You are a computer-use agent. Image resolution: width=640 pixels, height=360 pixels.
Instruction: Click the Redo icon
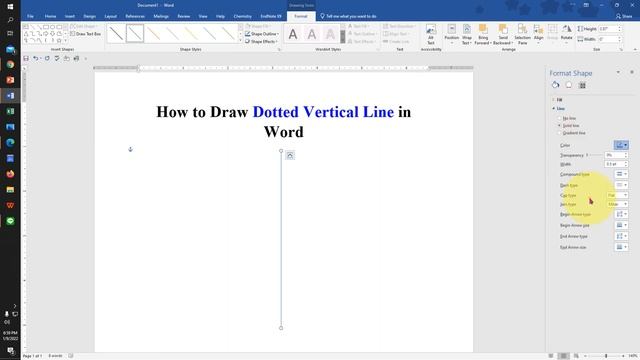point(47,58)
